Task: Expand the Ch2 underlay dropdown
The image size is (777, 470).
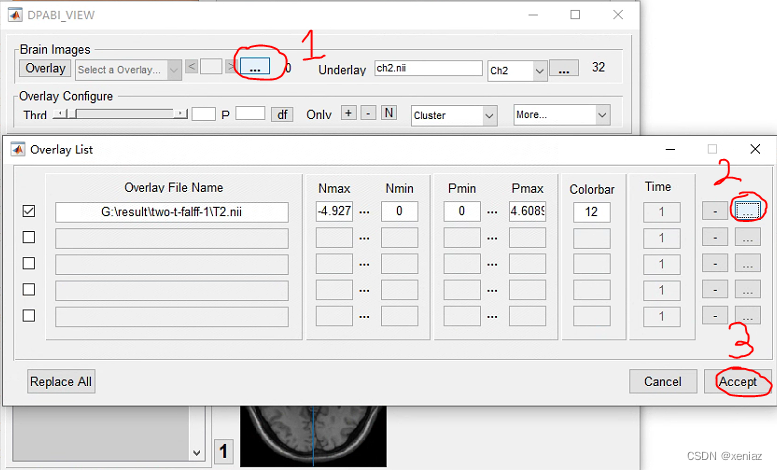Action: pos(517,70)
